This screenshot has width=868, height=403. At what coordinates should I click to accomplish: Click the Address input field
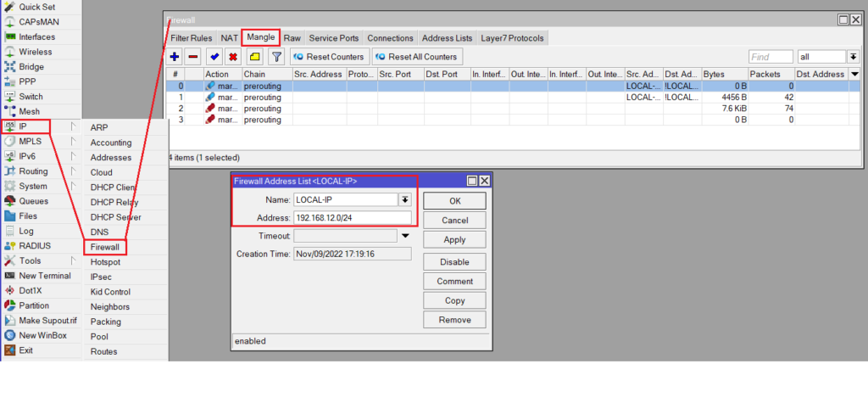(x=352, y=217)
